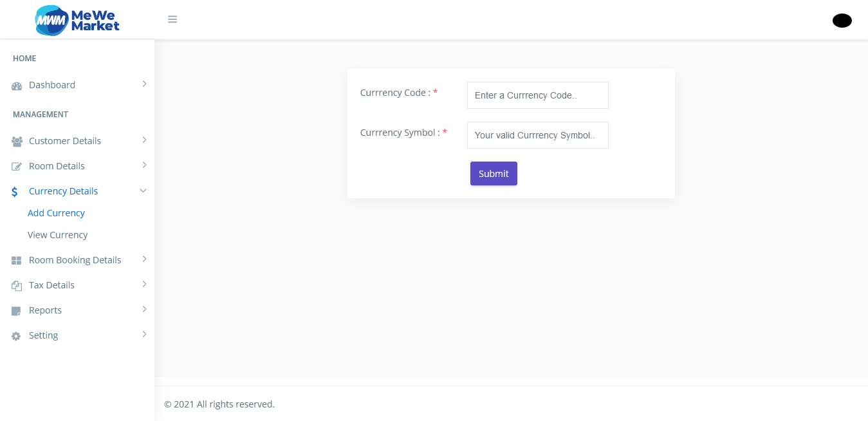Open the user profile avatar
This screenshot has height=421, width=868.
(842, 21)
